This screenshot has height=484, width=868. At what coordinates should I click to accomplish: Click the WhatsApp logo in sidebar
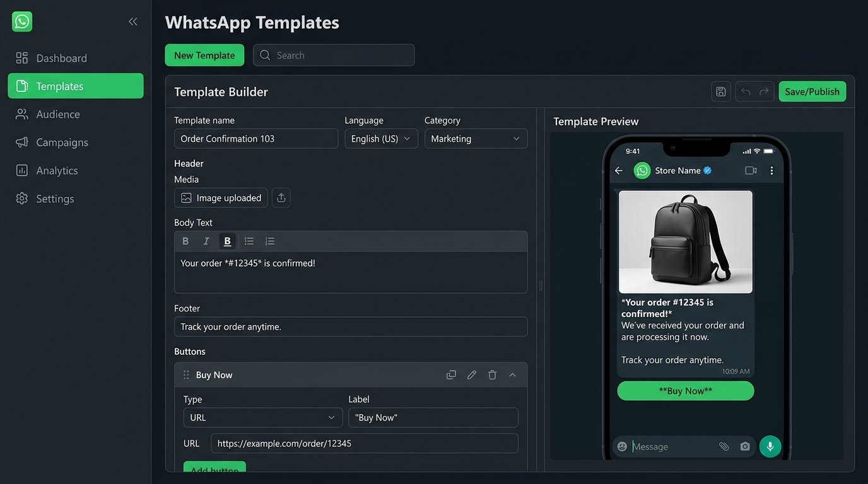(22, 21)
